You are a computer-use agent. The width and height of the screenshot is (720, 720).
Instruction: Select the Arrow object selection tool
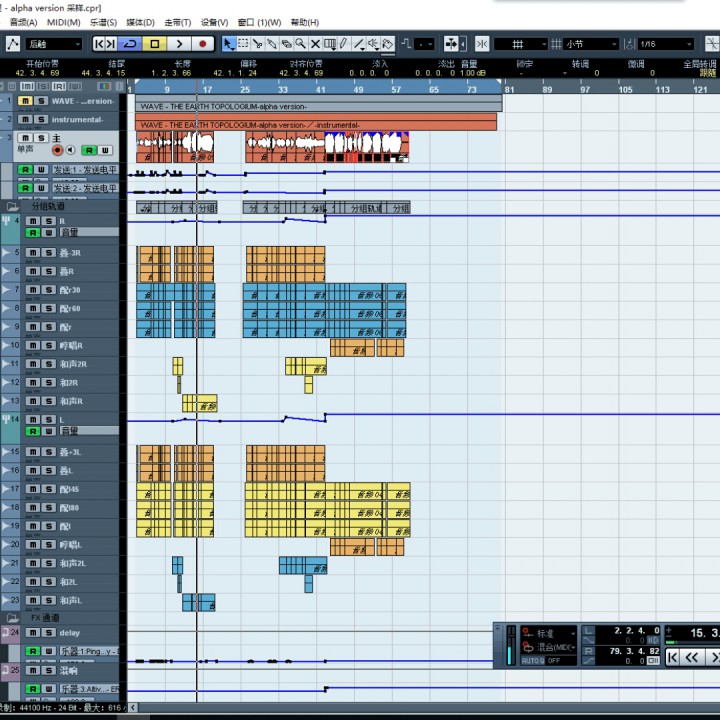[228, 44]
